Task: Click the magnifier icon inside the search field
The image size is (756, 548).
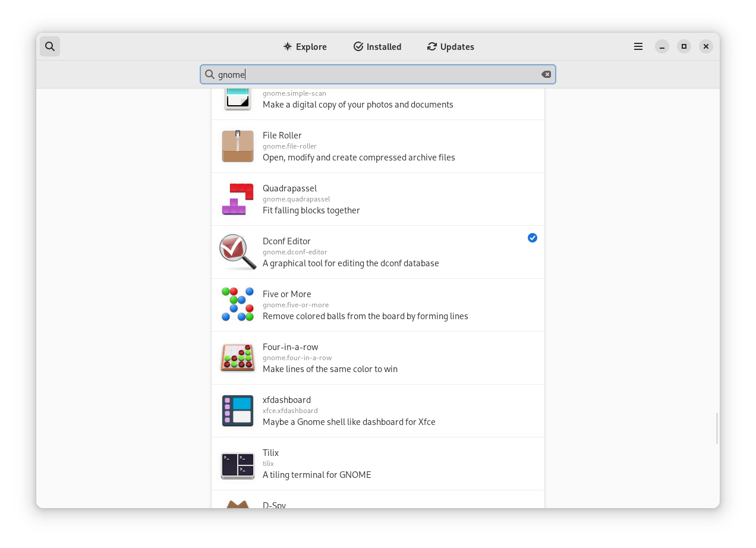Action: pyautogui.click(x=209, y=74)
